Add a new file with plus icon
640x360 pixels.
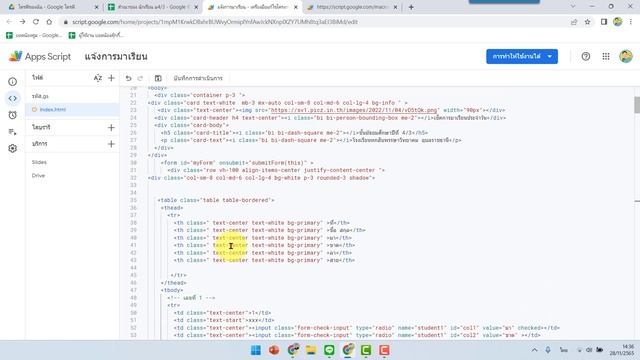pos(111,78)
